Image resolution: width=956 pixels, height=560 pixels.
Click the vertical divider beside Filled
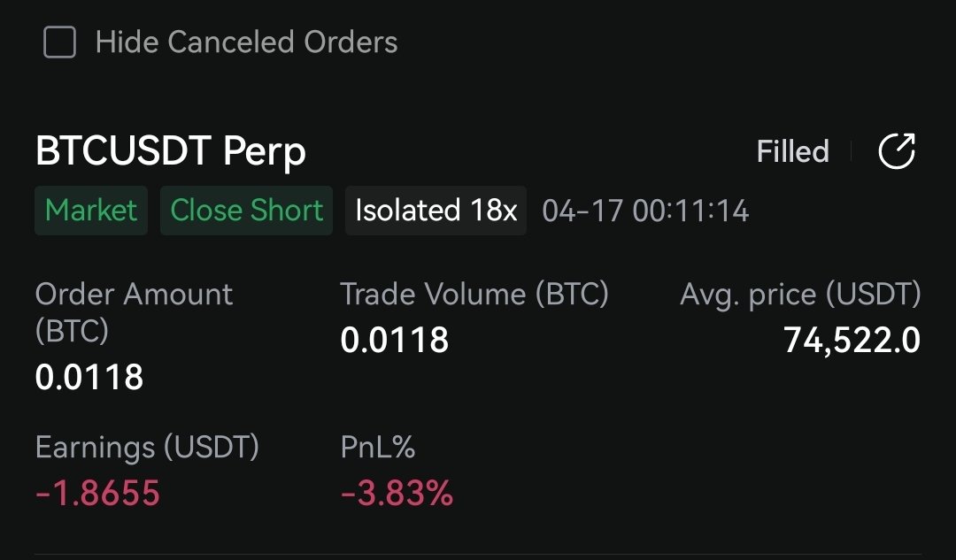coord(852,151)
